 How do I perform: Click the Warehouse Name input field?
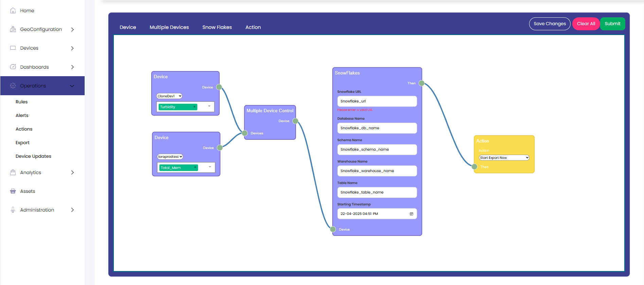point(377,171)
